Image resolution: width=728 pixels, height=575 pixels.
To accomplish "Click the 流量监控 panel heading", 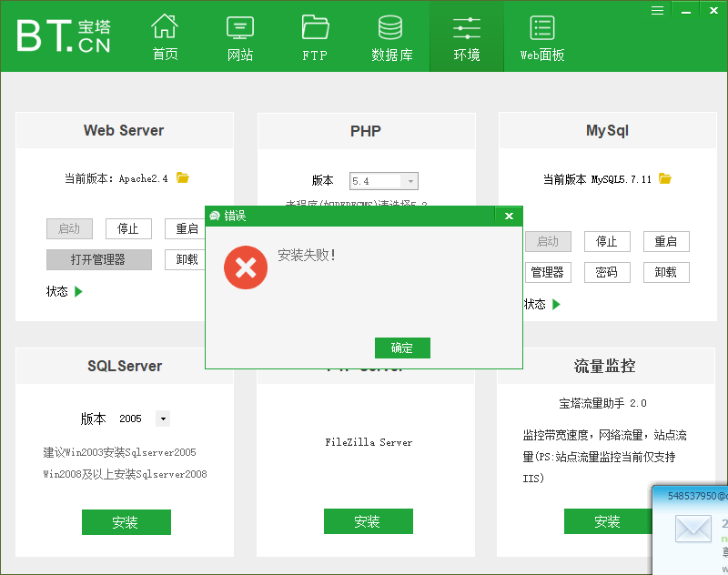I will (x=604, y=366).
